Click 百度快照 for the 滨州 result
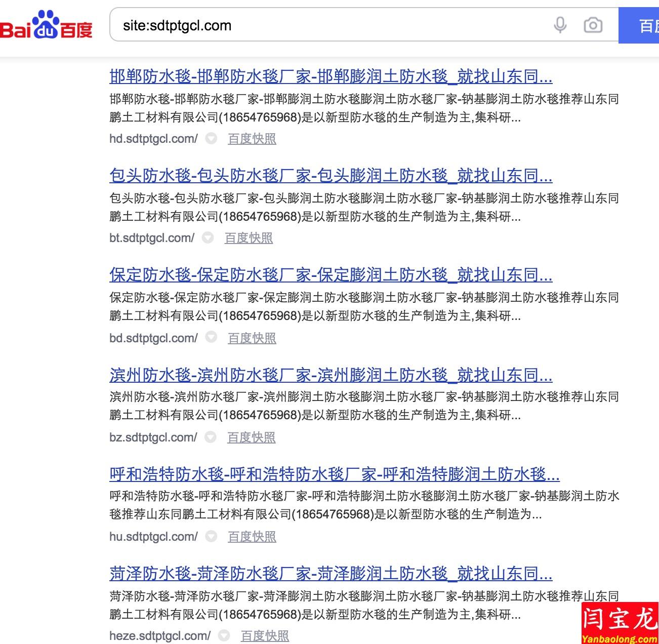The width and height of the screenshot is (659, 644). pos(251,437)
